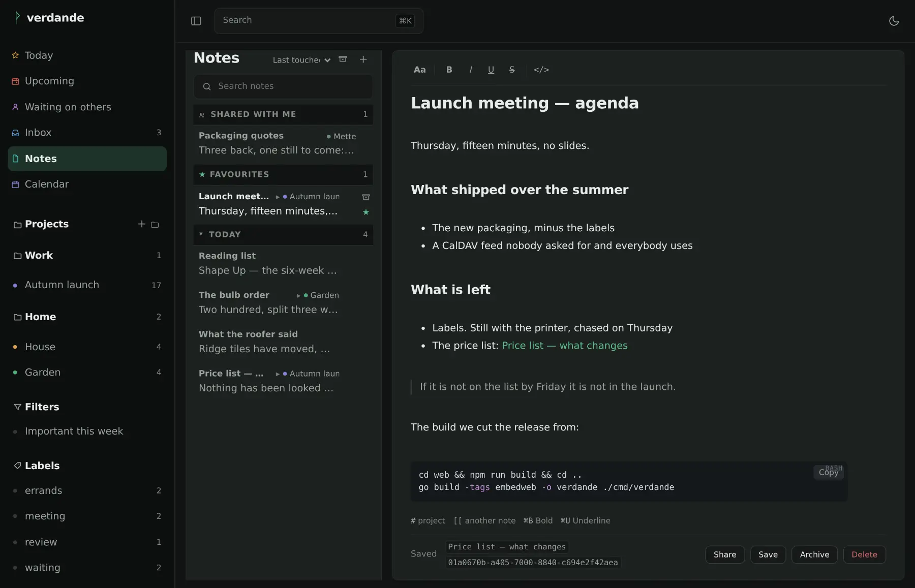Show archived notes icon in Notes header

[x=343, y=59]
